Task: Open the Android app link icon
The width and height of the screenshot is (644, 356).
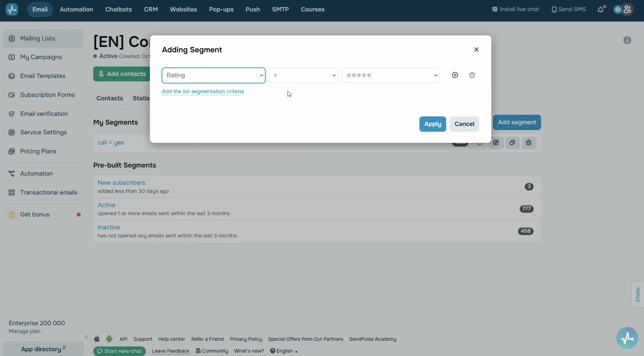Action: coord(109,339)
